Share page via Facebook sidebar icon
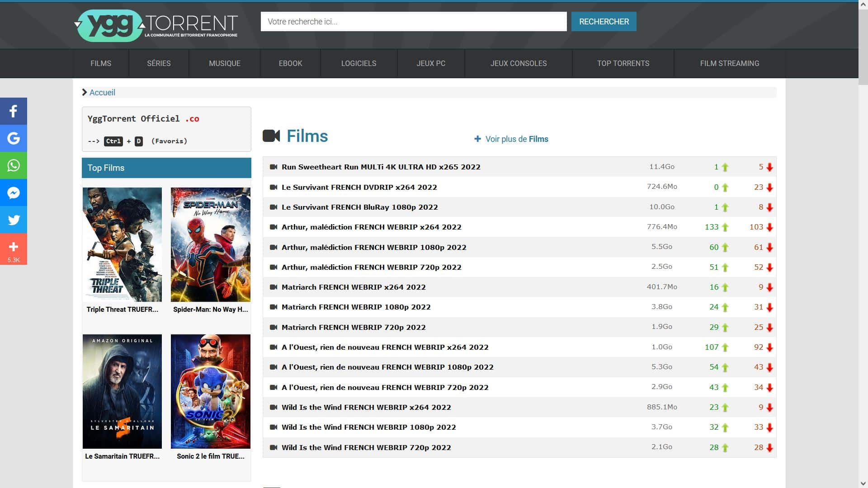Image resolution: width=868 pixels, height=488 pixels. (x=14, y=111)
